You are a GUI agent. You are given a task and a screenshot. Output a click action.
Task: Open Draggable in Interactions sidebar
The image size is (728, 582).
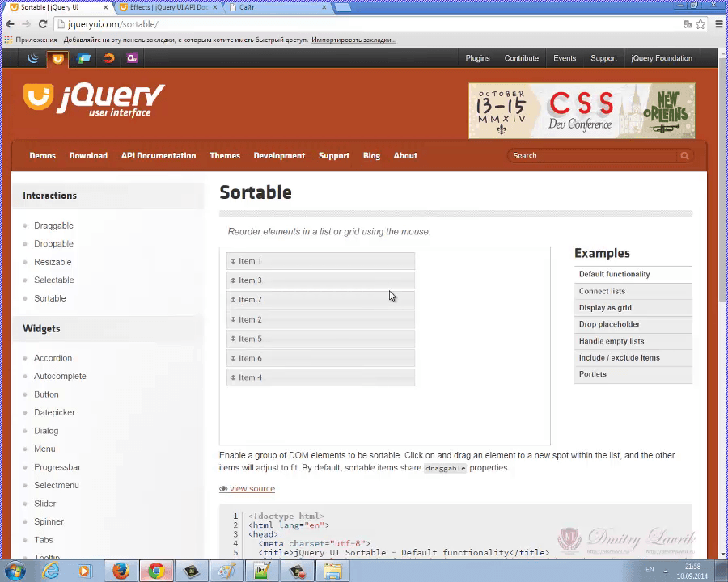(53, 226)
